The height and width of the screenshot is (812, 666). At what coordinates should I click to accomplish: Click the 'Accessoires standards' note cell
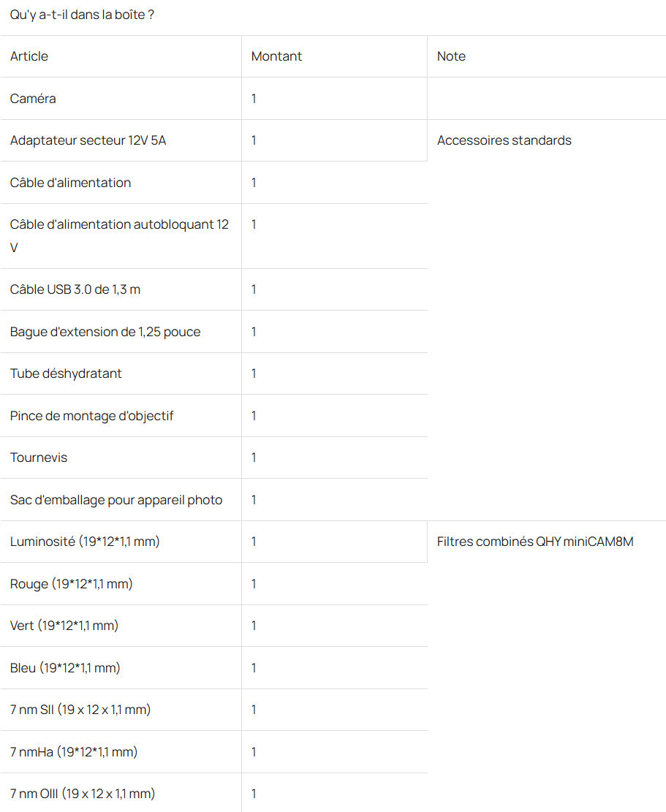[504, 140]
